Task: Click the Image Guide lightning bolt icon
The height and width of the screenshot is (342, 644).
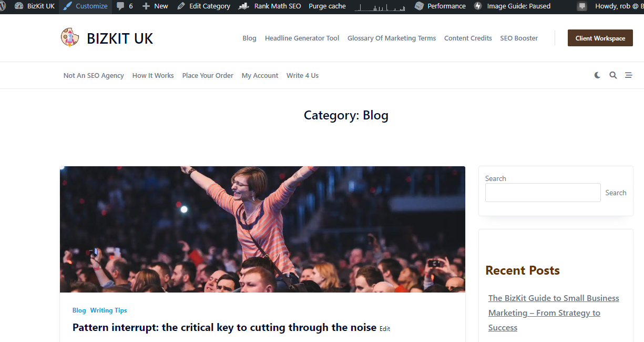Action: tap(478, 6)
